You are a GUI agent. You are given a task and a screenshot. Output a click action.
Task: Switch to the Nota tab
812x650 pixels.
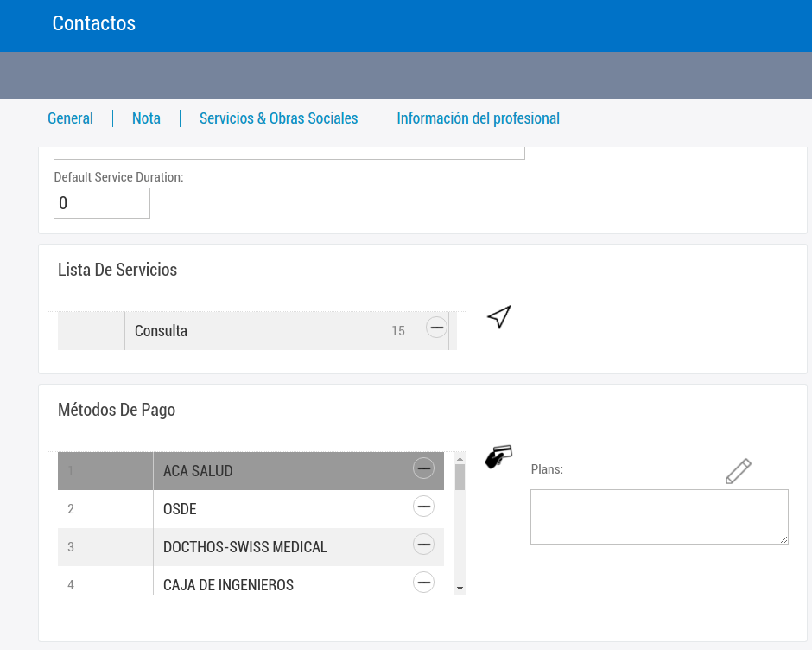pyautogui.click(x=146, y=118)
